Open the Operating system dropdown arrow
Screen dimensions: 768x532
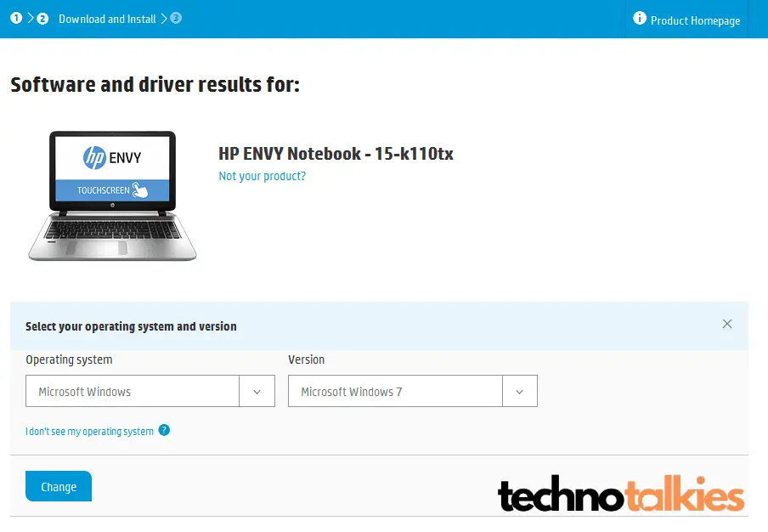click(257, 392)
